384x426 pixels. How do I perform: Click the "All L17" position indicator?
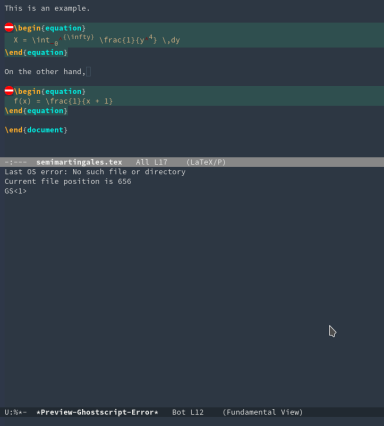click(151, 162)
